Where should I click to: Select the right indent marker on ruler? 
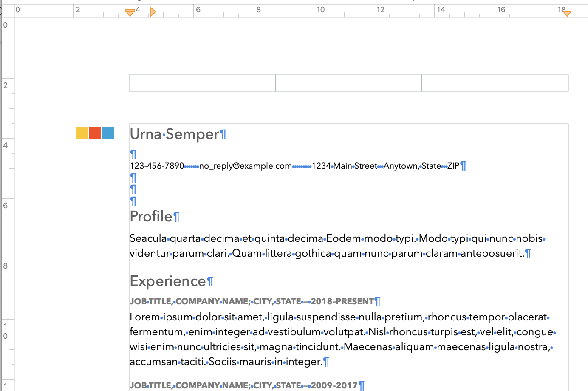coord(567,14)
